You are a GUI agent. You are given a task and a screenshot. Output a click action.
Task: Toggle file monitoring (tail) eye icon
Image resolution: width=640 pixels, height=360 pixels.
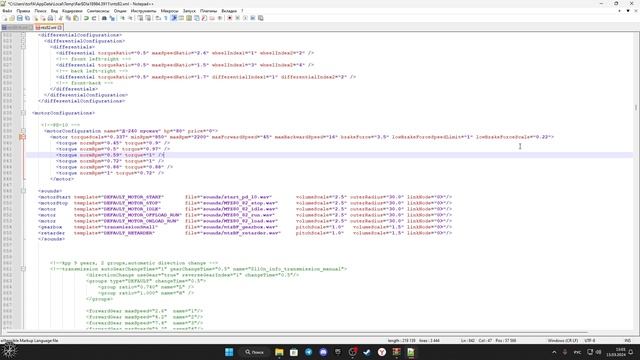coord(220,18)
